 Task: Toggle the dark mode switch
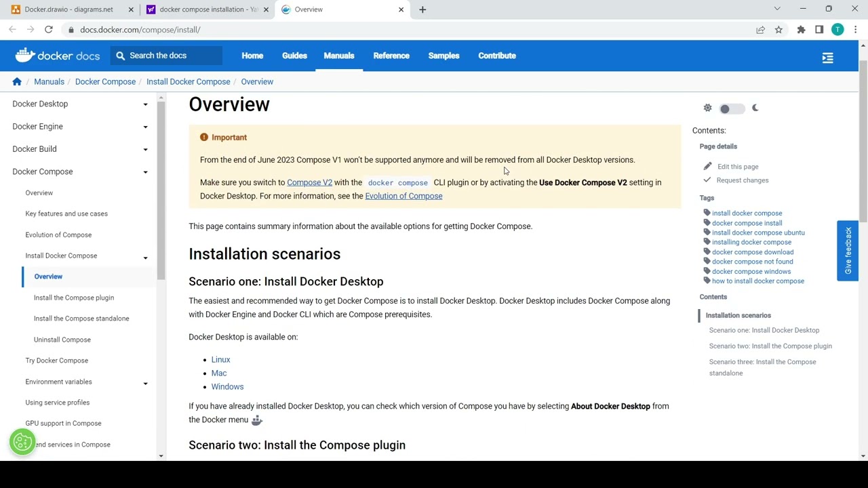(731, 108)
